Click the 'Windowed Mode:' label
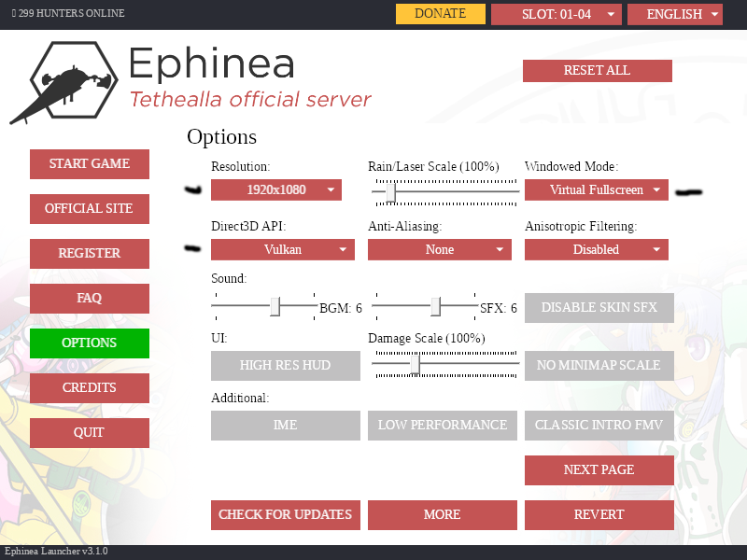This screenshot has width=747, height=560. 571,166
